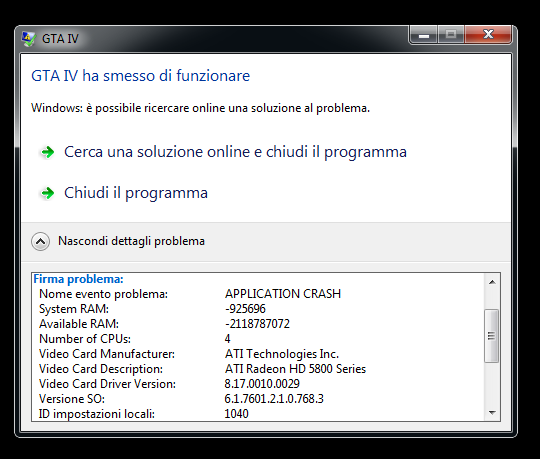Click the details scrollbar thumb
Screen dimensions: 540x459
click(491, 336)
